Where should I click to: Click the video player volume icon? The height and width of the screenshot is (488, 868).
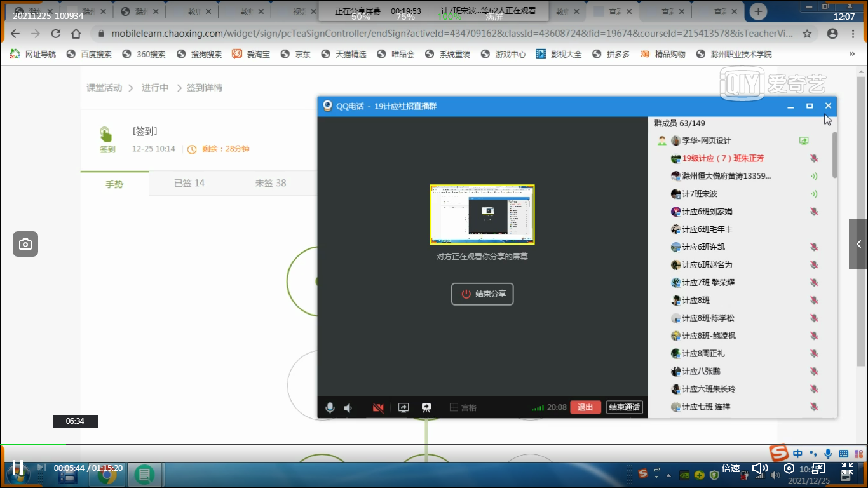tap(760, 468)
